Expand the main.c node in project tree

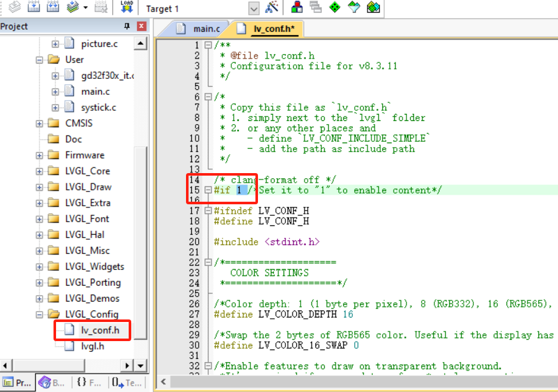pyautogui.click(x=55, y=92)
